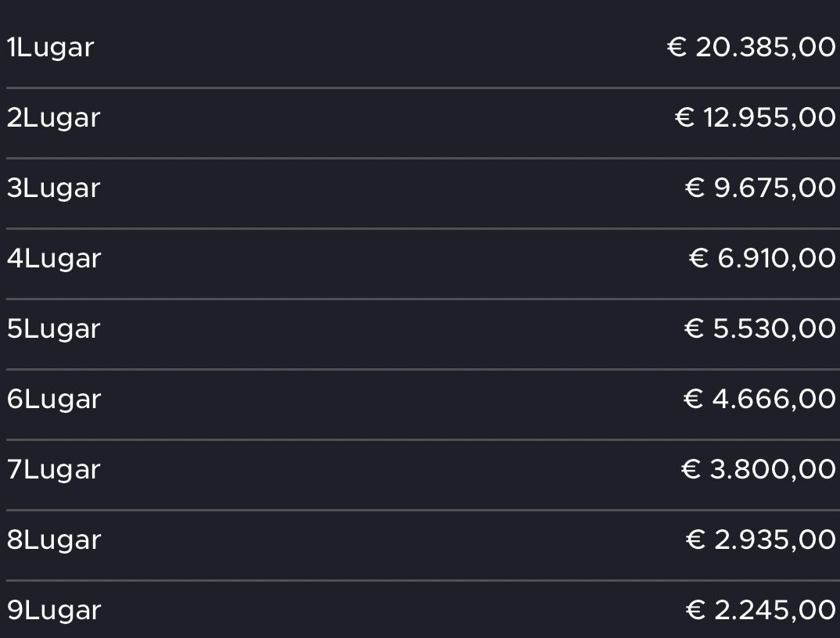Screen dimensions: 840x638
Task: Click the € 2.935,00 prize amount
Action: (760, 539)
